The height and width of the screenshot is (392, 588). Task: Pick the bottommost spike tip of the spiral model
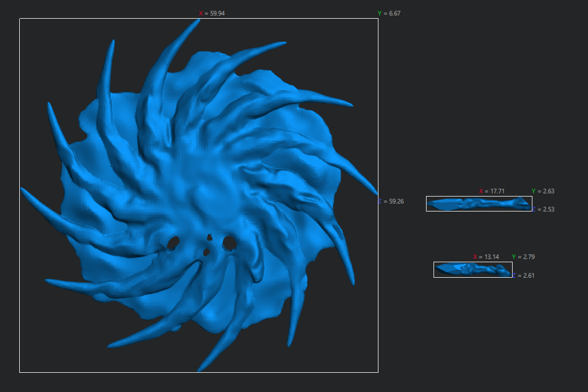pyautogui.click(x=199, y=370)
